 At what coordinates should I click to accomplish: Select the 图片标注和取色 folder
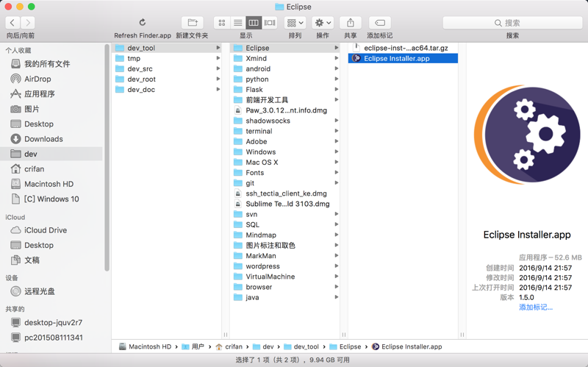click(x=285, y=246)
